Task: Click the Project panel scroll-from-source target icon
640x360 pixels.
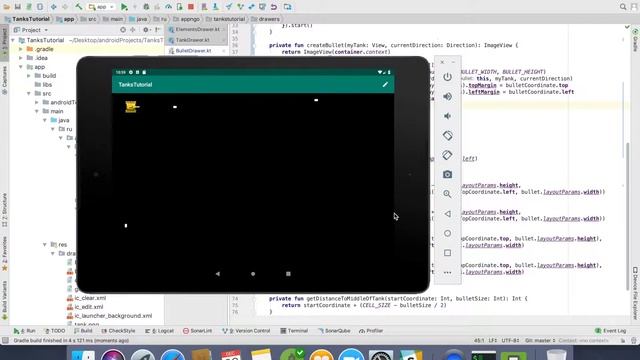Action: [123, 30]
